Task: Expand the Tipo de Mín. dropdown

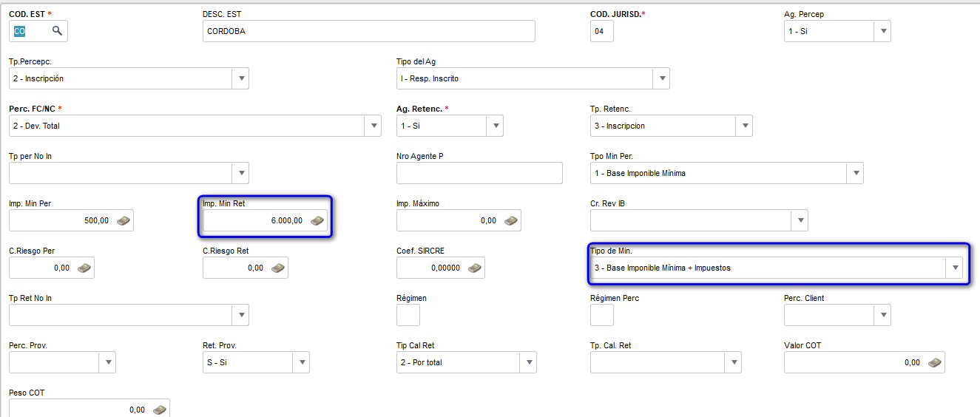Action: [955, 268]
